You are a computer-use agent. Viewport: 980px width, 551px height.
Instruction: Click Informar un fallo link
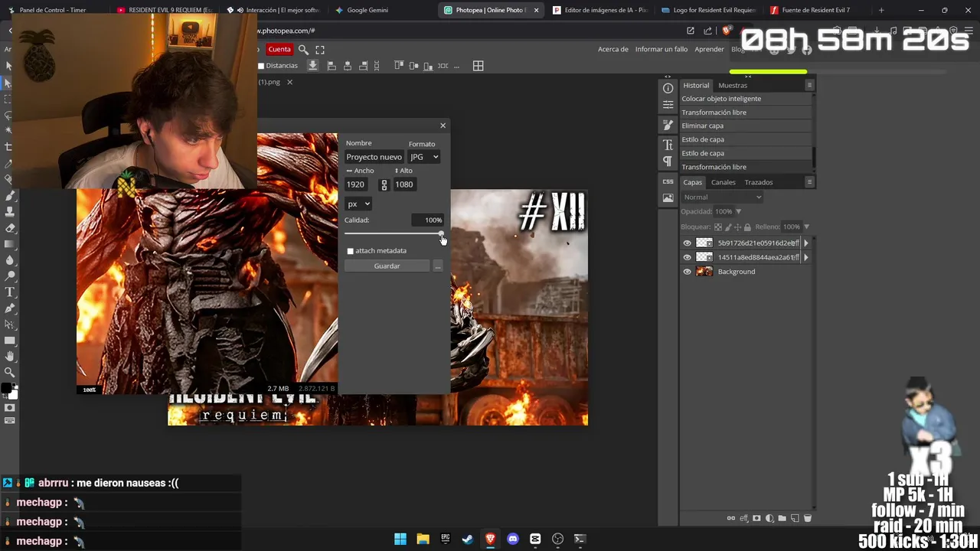[x=661, y=49]
